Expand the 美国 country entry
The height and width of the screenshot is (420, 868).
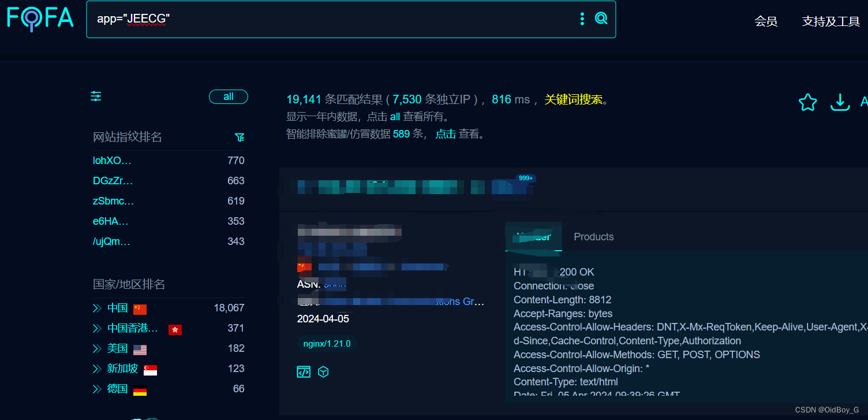tap(97, 349)
